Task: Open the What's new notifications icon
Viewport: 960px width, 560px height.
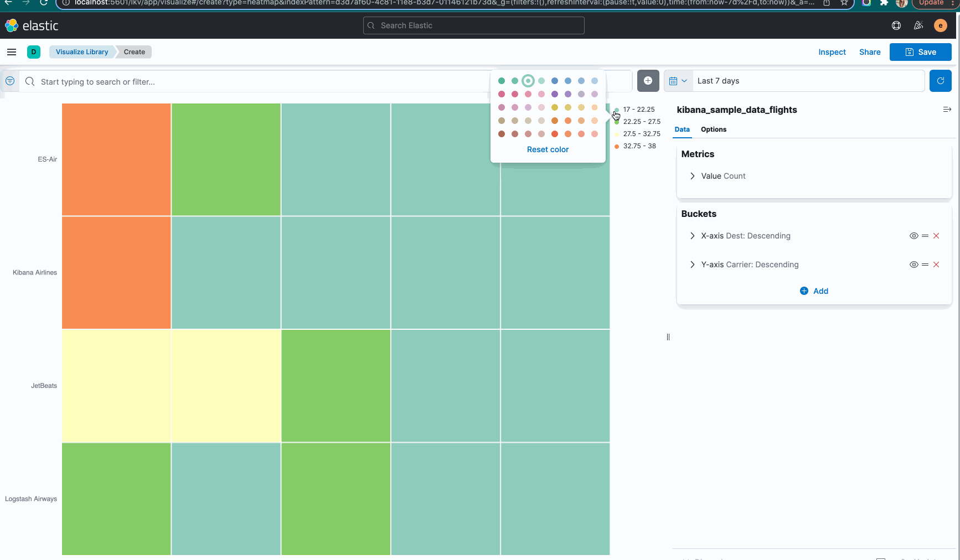Action: pos(918,25)
